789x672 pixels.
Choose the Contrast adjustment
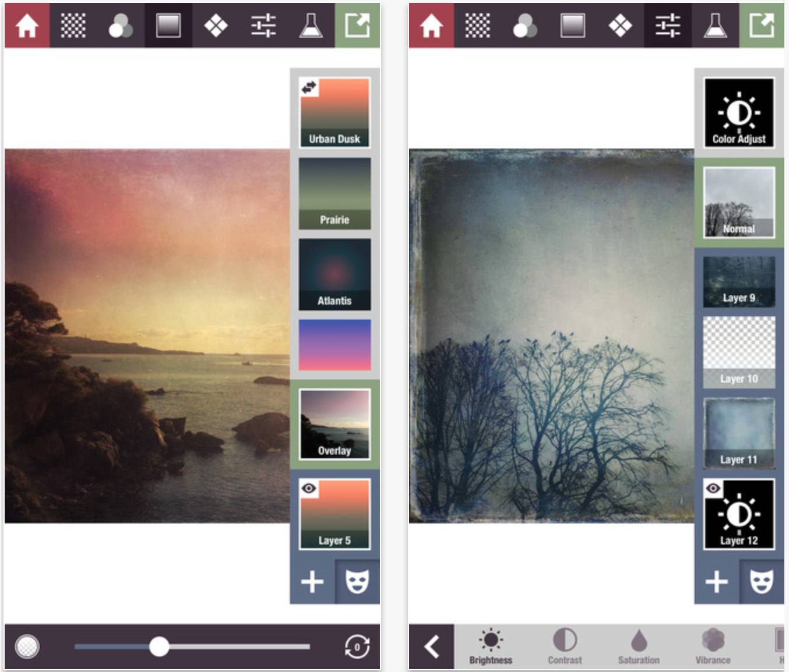(x=565, y=647)
